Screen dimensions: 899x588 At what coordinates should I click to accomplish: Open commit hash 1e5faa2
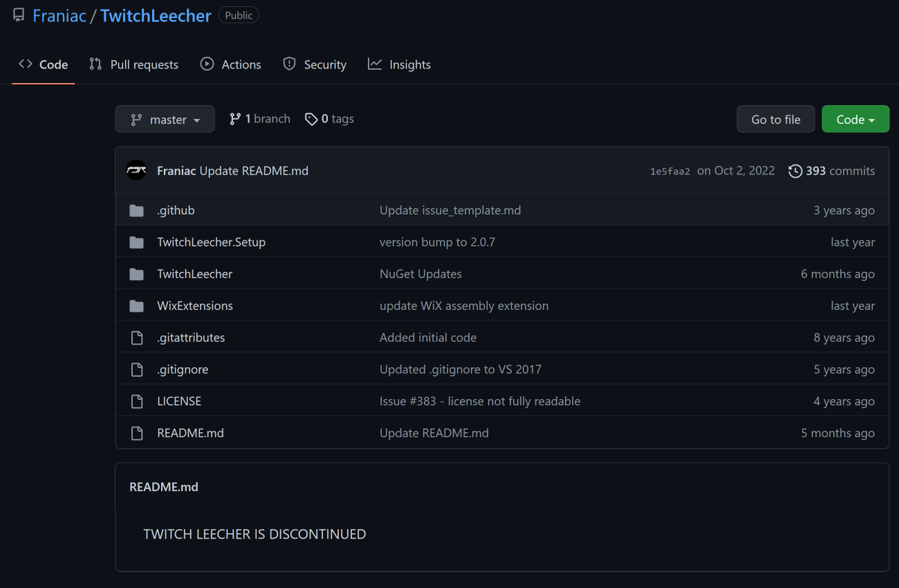tap(671, 171)
